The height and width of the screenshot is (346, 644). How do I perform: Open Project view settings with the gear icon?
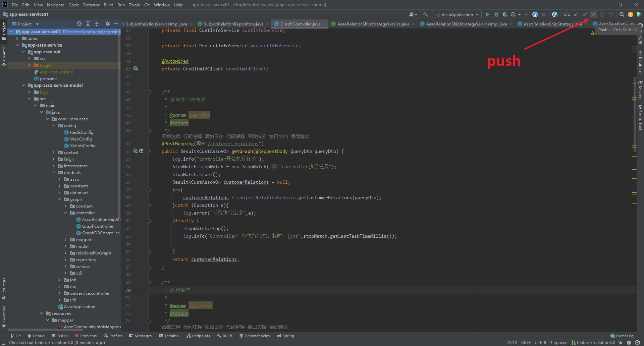coord(107,24)
